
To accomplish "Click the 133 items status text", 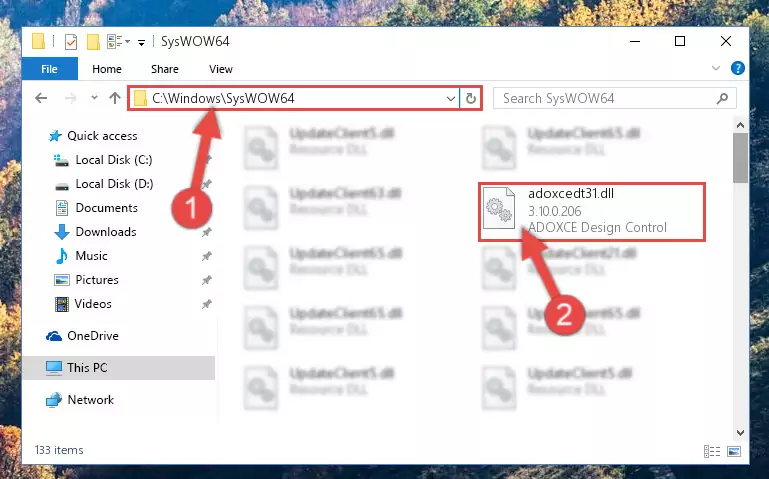I will (59, 450).
